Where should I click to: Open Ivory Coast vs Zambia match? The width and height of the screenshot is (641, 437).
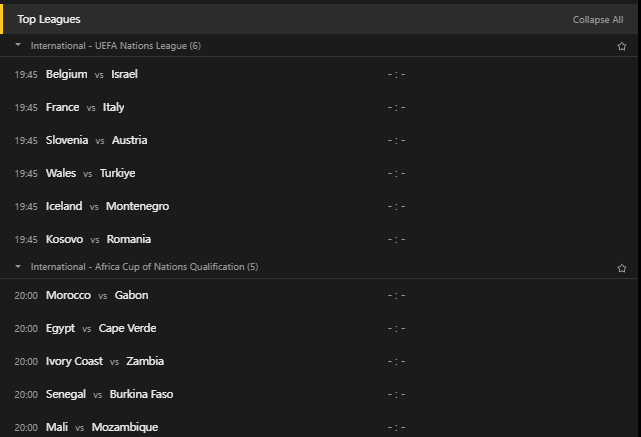click(319, 361)
